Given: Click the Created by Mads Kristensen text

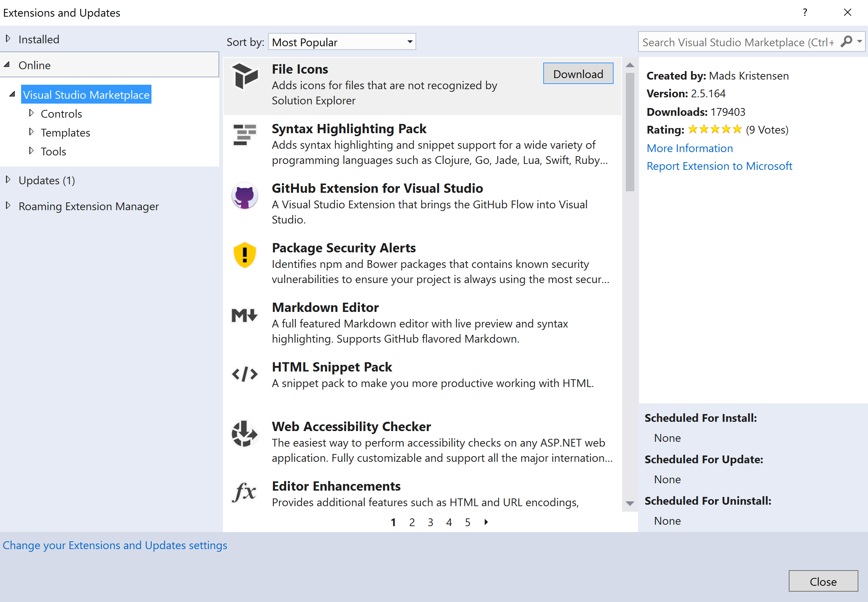Looking at the screenshot, I should (717, 76).
